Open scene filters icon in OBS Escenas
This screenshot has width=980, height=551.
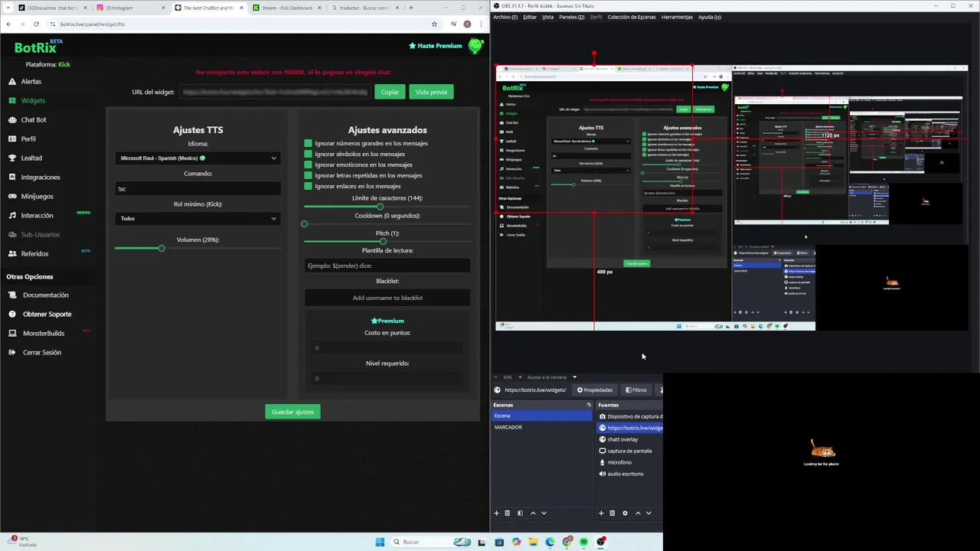pyautogui.click(x=520, y=513)
